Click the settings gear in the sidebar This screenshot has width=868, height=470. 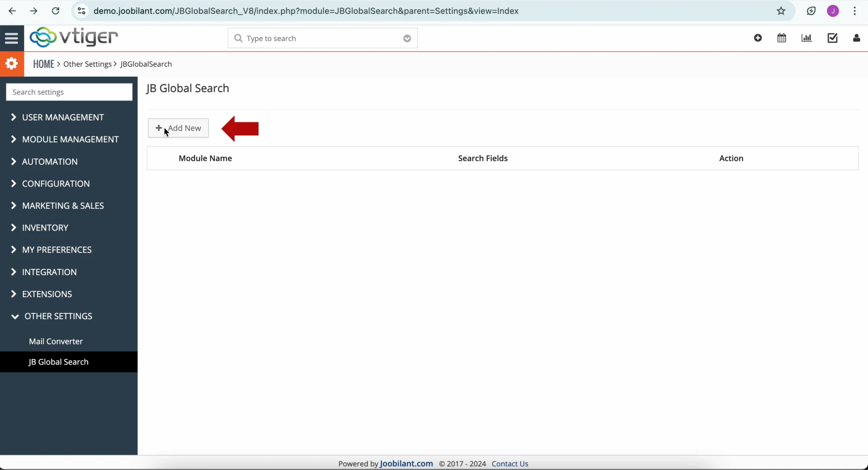point(11,63)
